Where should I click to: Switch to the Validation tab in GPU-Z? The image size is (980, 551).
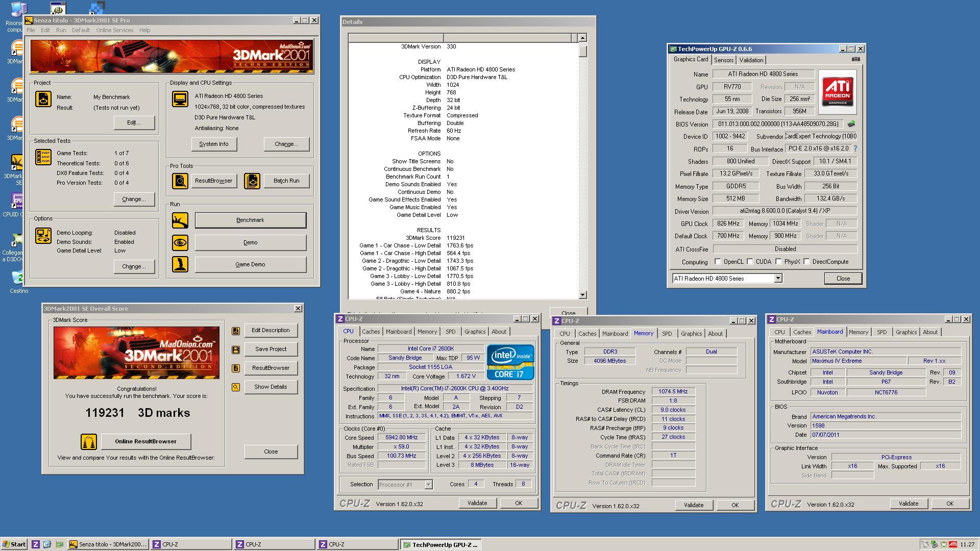[x=751, y=60]
